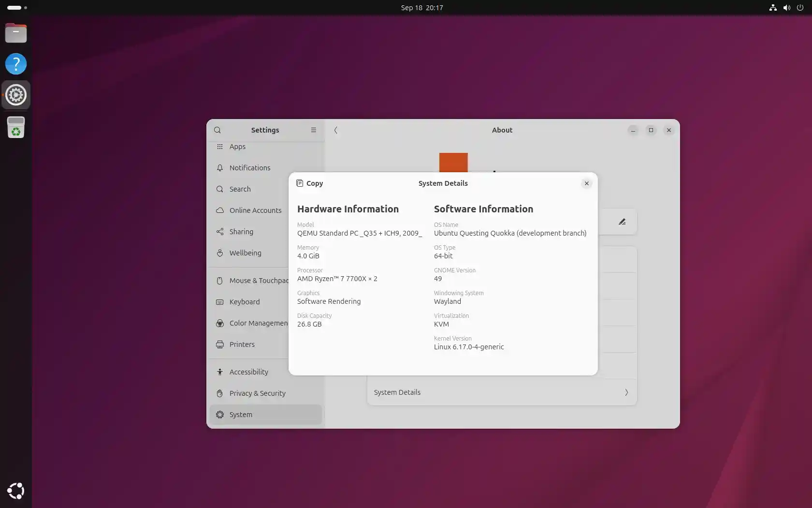
Task: Activate the search icon in Settings
Action: (217, 130)
